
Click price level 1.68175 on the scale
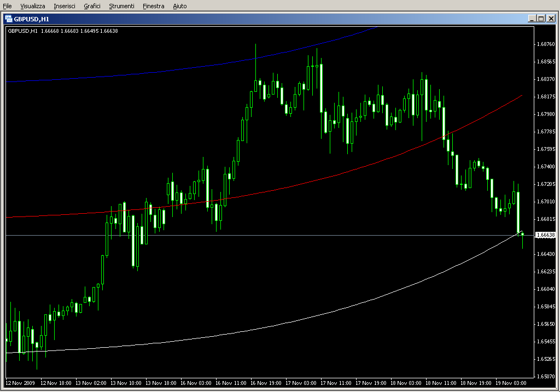[546, 97]
